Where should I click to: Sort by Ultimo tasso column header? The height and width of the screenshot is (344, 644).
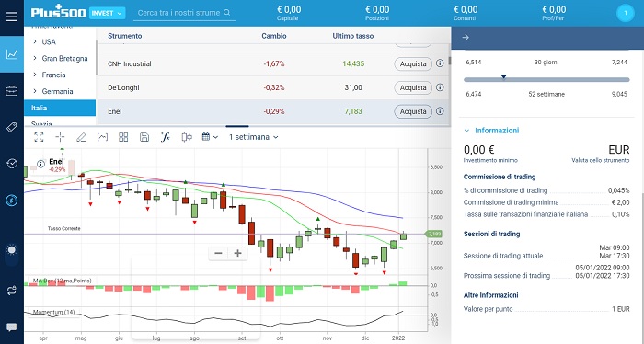(x=353, y=36)
